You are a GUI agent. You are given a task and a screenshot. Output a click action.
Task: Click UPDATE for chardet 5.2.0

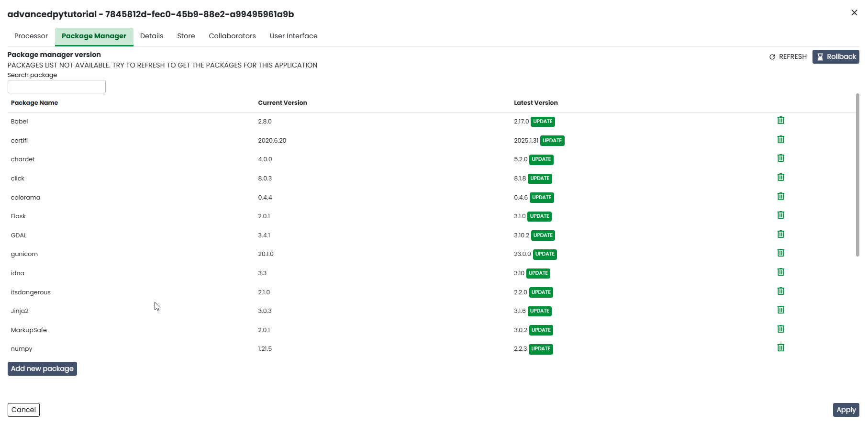[x=541, y=159]
